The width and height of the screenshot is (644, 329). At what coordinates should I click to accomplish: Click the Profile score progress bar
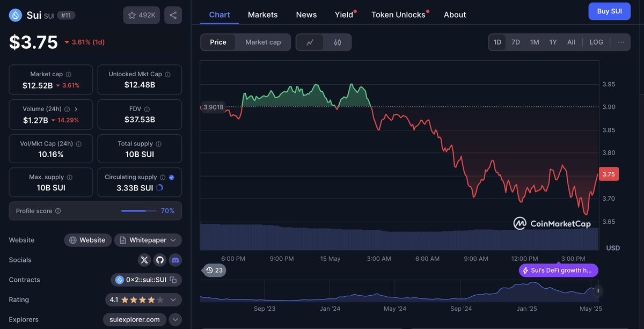point(138,211)
